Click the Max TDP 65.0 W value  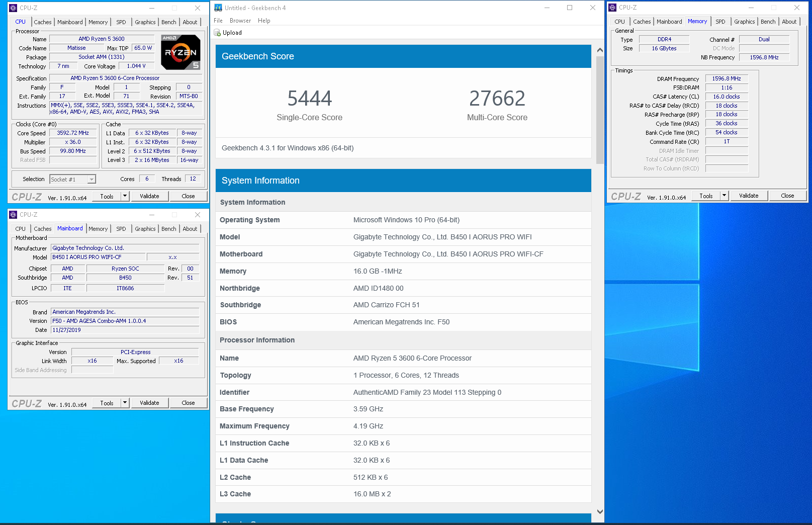click(143, 48)
